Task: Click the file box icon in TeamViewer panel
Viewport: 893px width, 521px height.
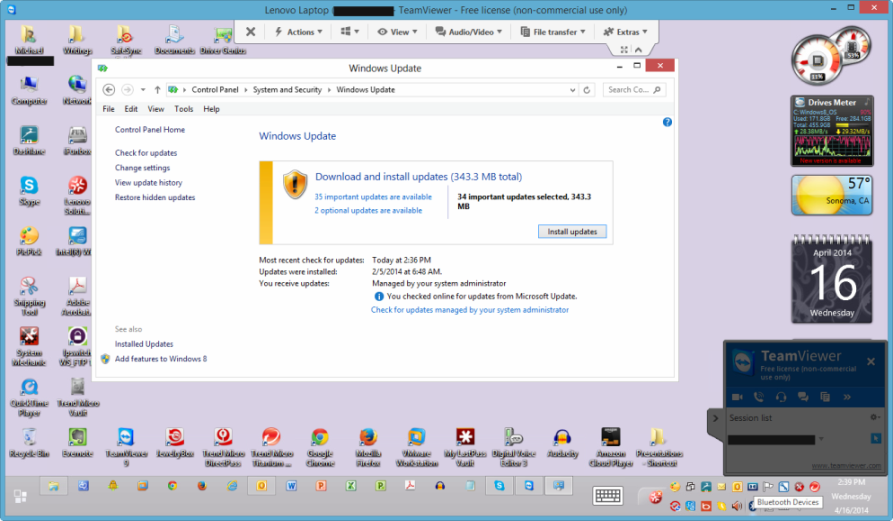Action: pos(825,397)
